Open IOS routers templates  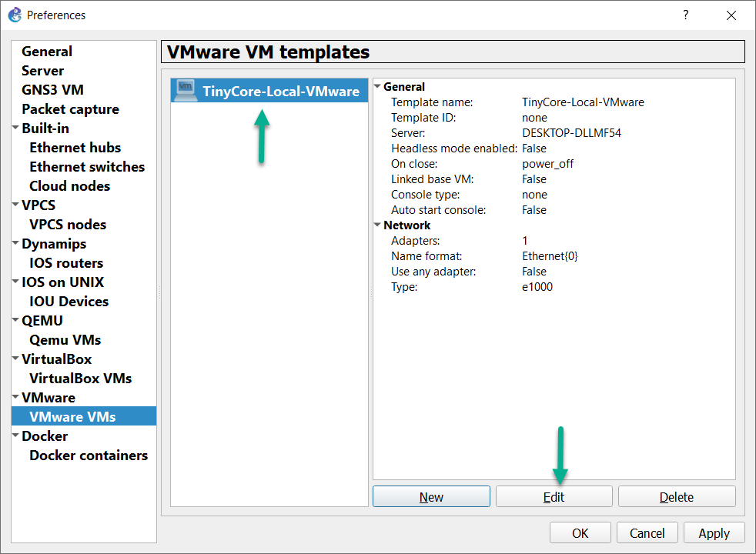pyautogui.click(x=66, y=263)
